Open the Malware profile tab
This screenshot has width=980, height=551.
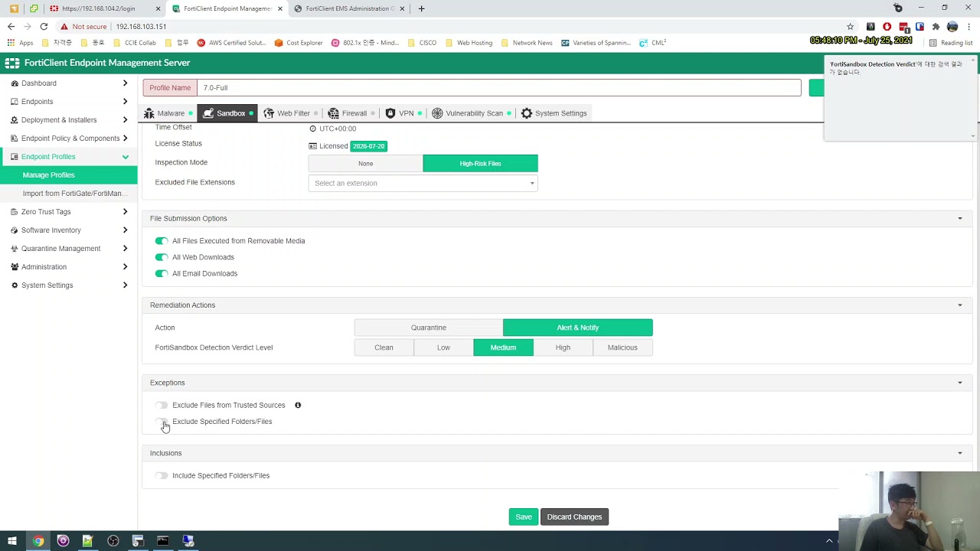click(168, 113)
